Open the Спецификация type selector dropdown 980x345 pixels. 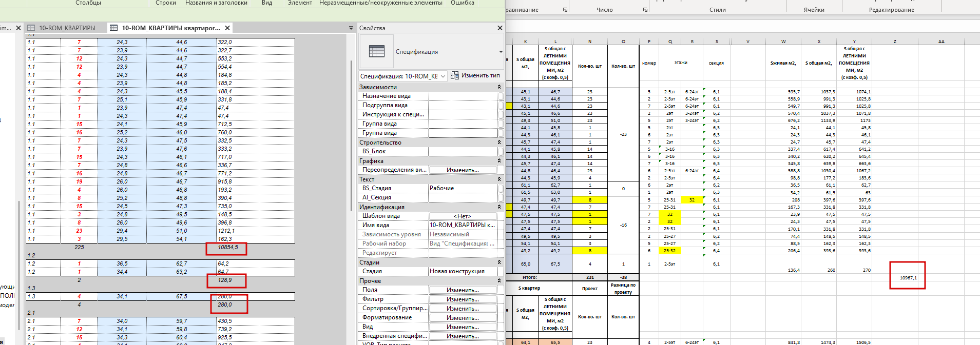tap(501, 52)
